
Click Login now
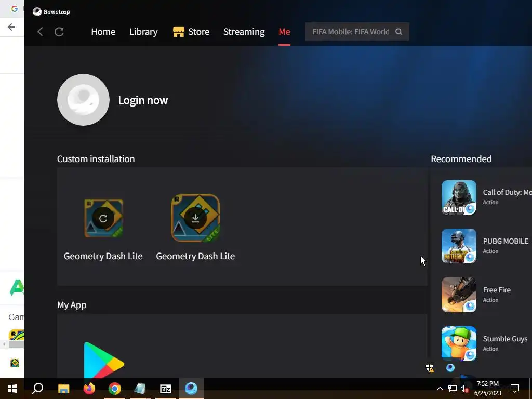pyautogui.click(x=143, y=100)
